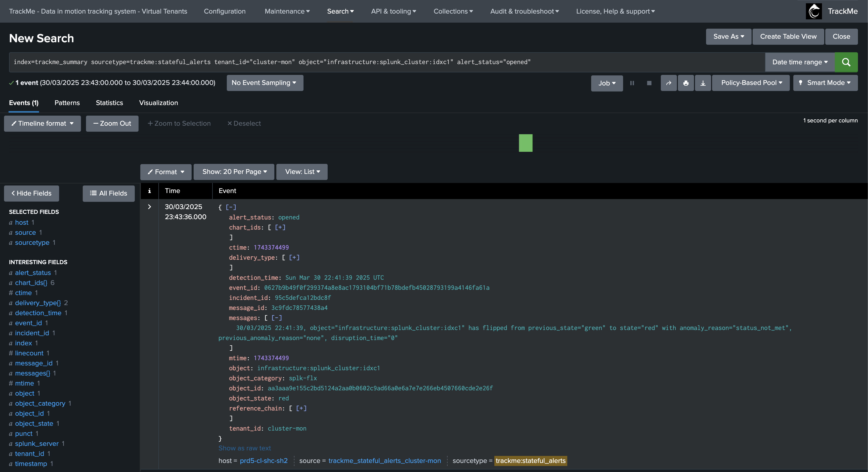Click sourcetype value trackme:stateful_alerts
868x472 pixels.
point(531,460)
